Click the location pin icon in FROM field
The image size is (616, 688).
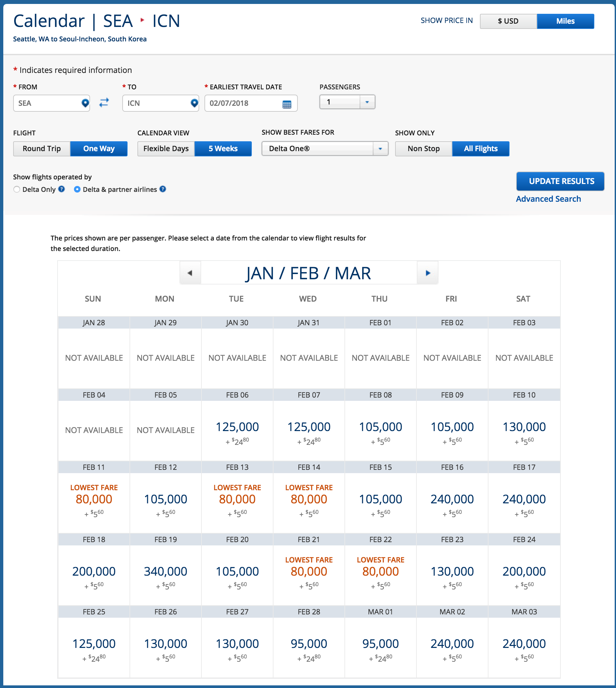pos(85,103)
